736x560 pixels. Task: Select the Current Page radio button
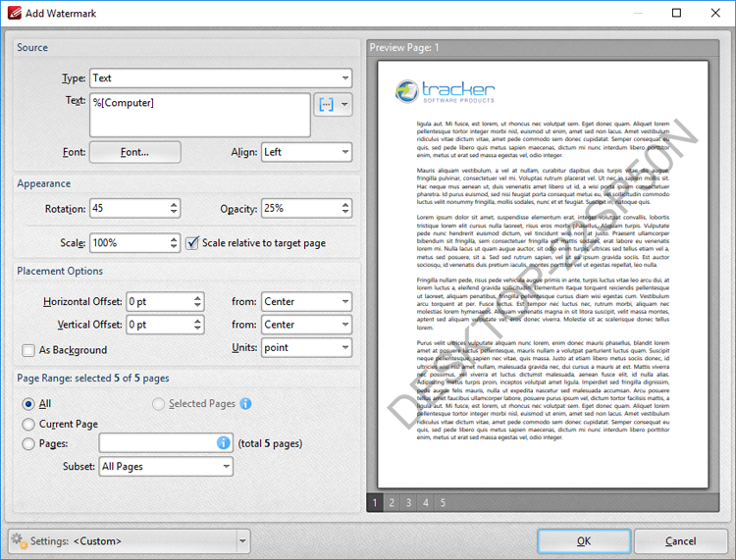point(28,424)
